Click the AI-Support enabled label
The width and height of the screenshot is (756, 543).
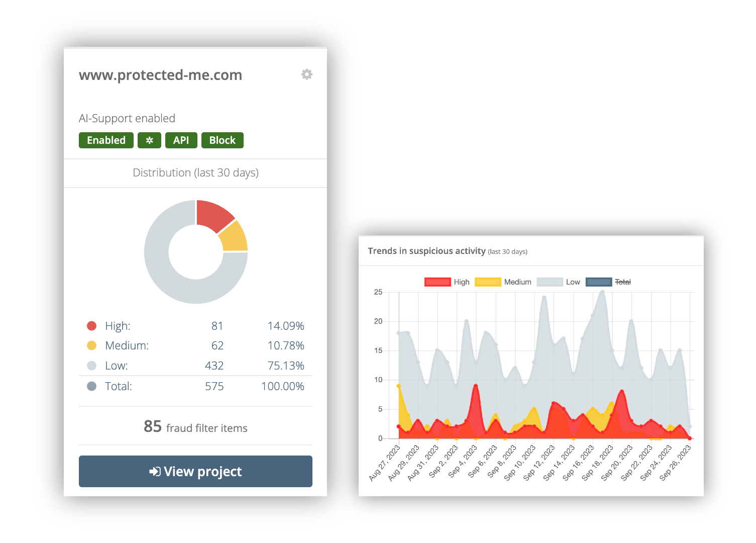(x=127, y=118)
